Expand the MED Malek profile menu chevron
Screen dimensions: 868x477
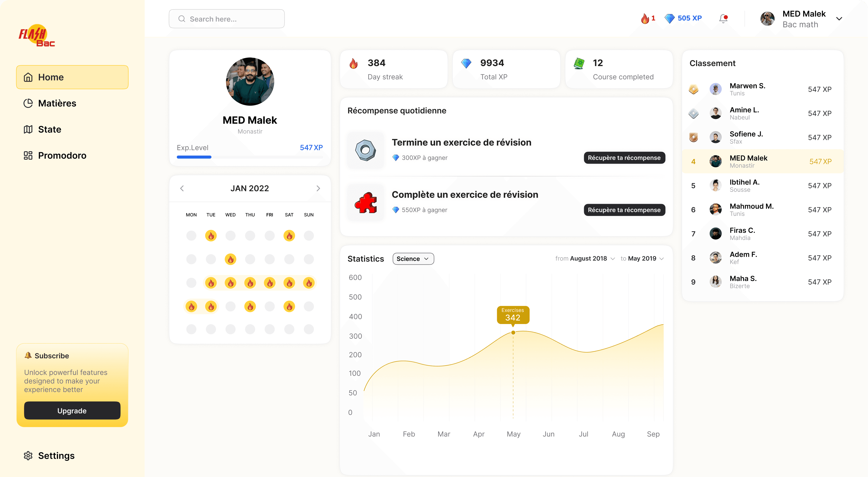[839, 19]
